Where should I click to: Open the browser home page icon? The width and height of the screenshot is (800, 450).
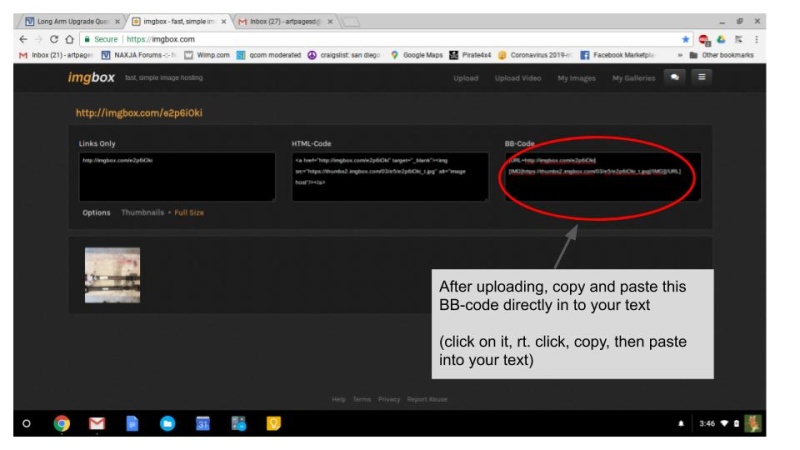(69, 39)
